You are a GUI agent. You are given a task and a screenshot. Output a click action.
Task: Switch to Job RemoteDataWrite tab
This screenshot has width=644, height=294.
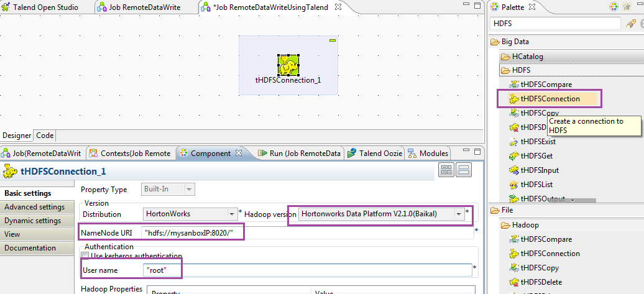click(x=139, y=7)
